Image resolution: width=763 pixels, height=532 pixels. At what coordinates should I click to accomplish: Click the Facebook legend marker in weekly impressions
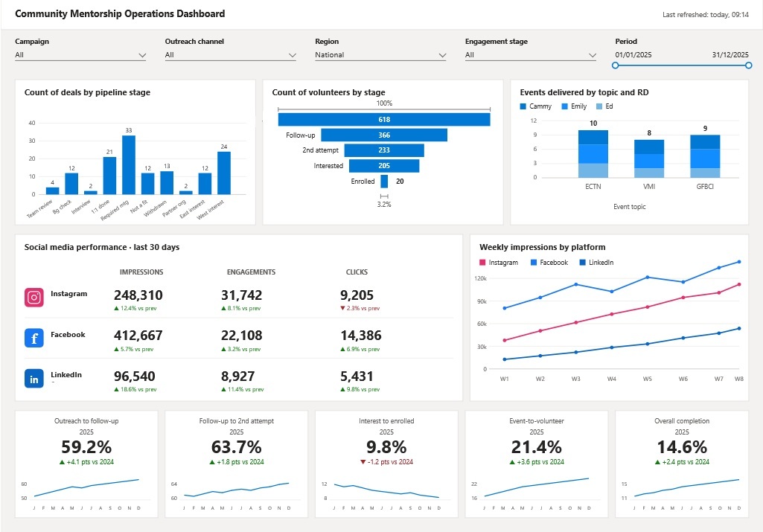click(x=533, y=263)
